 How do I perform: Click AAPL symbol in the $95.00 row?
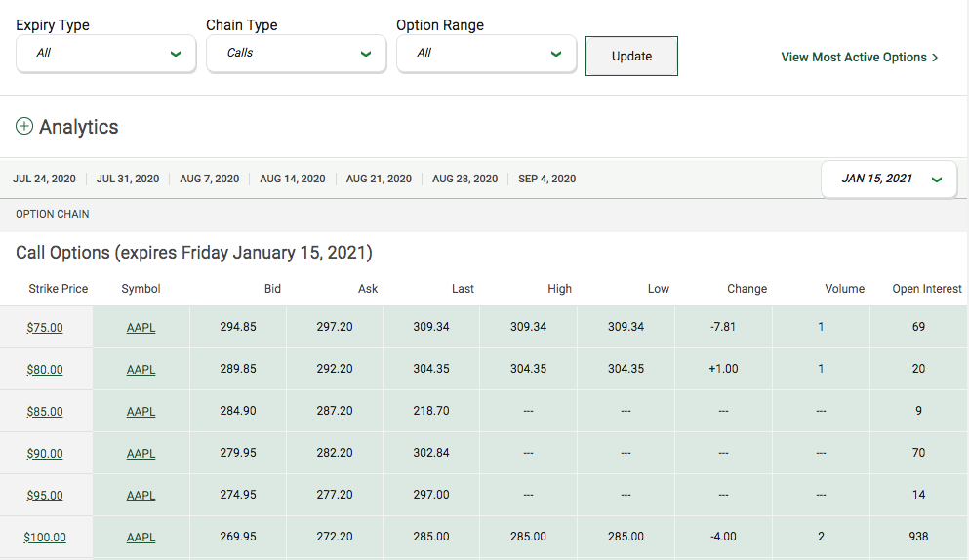(141, 496)
